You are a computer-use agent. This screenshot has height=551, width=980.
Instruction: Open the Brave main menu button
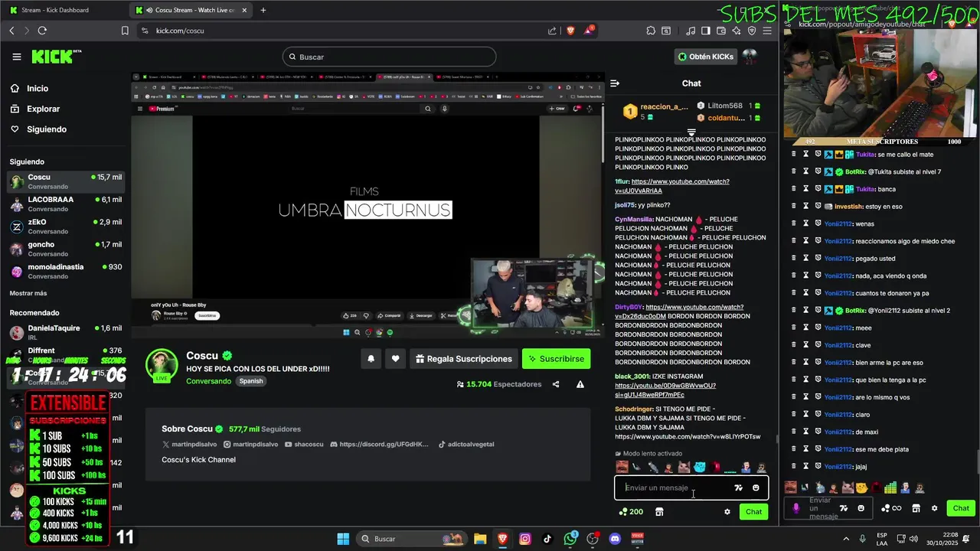[x=767, y=31]
